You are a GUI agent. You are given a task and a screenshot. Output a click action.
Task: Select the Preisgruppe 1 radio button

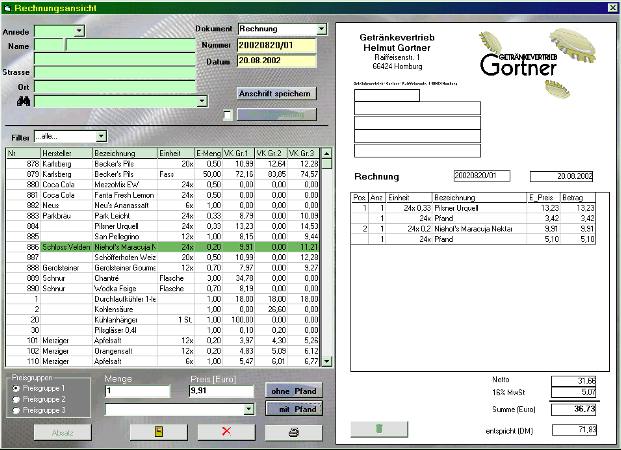coord(14,388)
